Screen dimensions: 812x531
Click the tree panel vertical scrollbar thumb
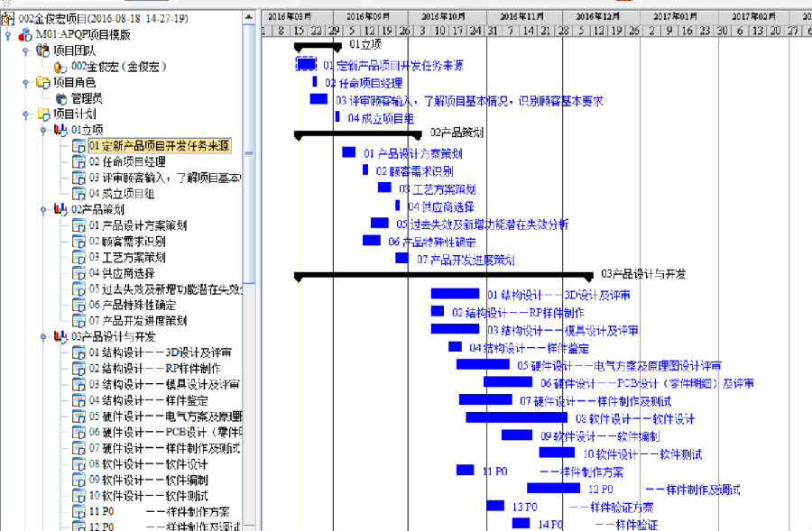click(249, 153)
